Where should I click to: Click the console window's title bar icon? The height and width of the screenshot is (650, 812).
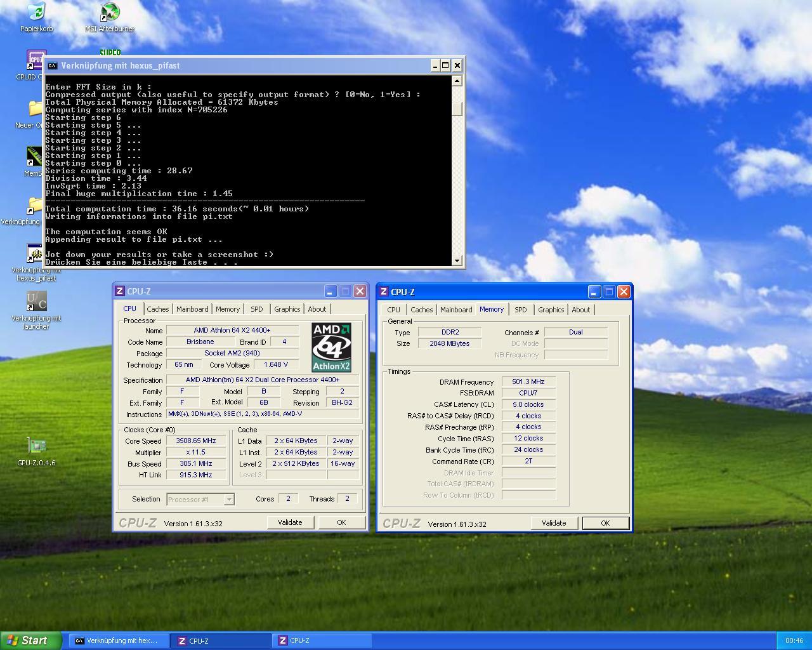pos(53,65)
